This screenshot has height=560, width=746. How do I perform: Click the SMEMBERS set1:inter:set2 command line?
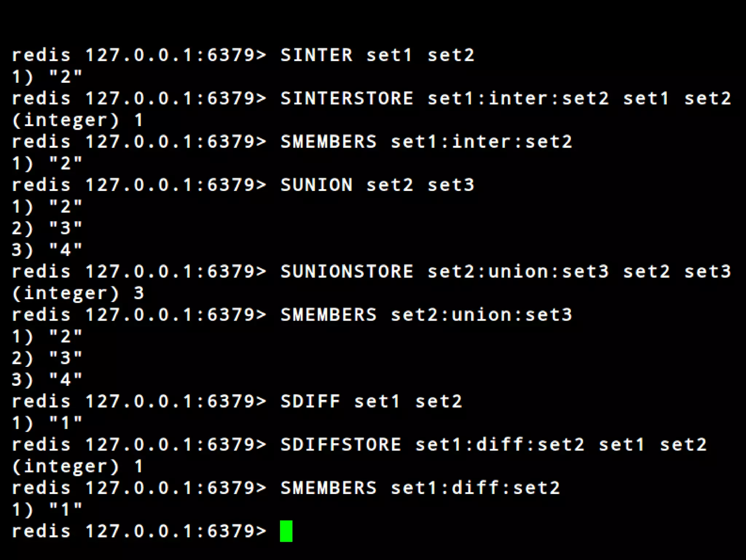click(x=426, y=142)
